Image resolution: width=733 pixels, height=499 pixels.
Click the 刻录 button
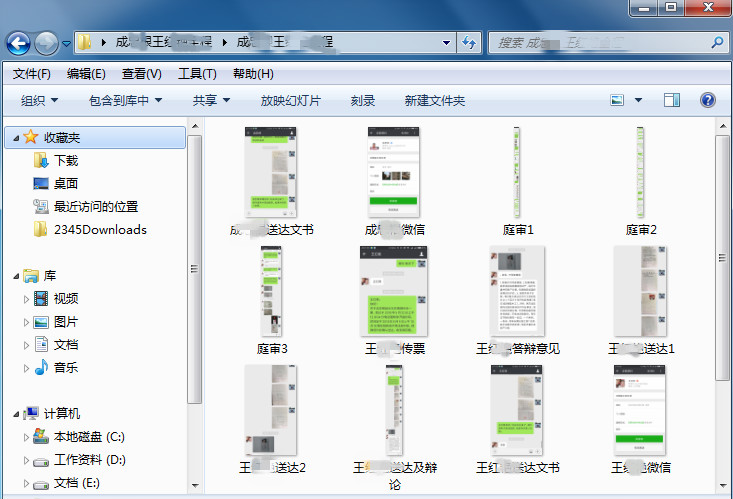tap(363, 101)
